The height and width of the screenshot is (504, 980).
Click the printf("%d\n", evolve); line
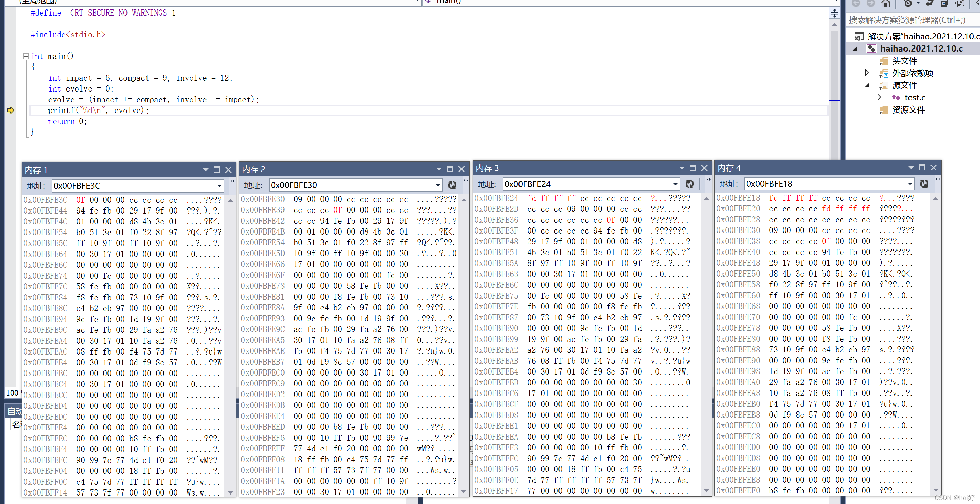(98, 111)
